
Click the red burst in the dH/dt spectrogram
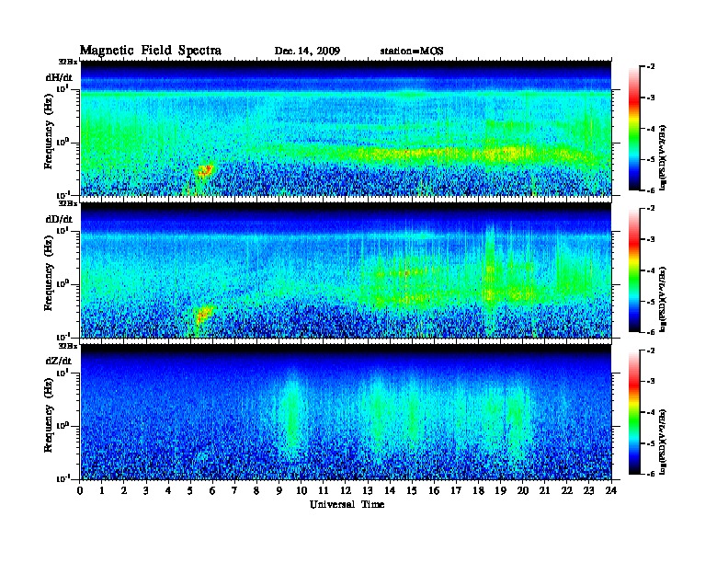(x=204, y=170)
